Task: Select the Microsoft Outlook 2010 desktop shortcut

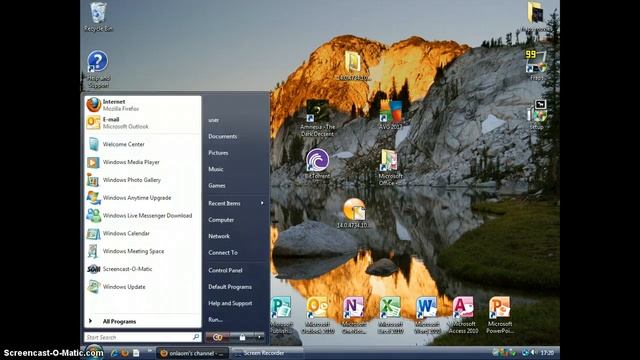Action: click(x=317, y=315)
